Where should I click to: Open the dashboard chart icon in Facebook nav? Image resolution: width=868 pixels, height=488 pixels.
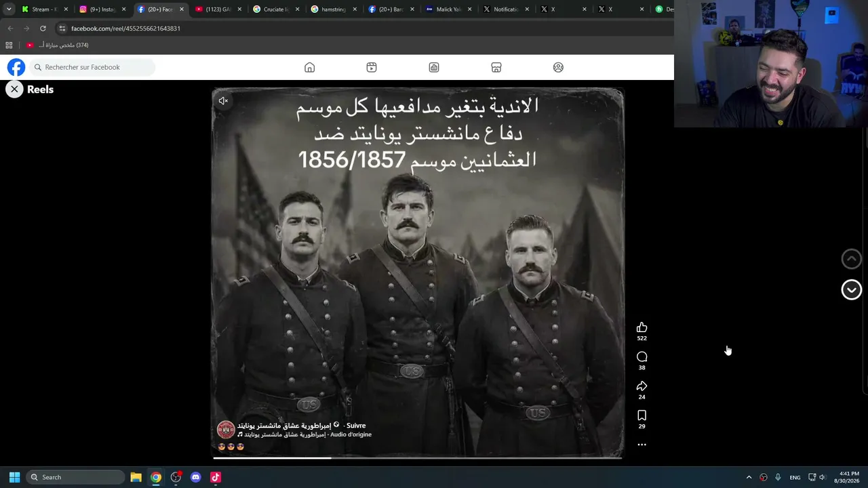[434, 67]
